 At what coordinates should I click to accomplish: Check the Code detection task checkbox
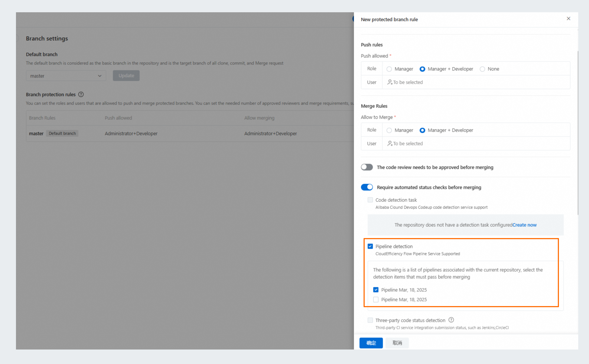(x=370, y=200)
